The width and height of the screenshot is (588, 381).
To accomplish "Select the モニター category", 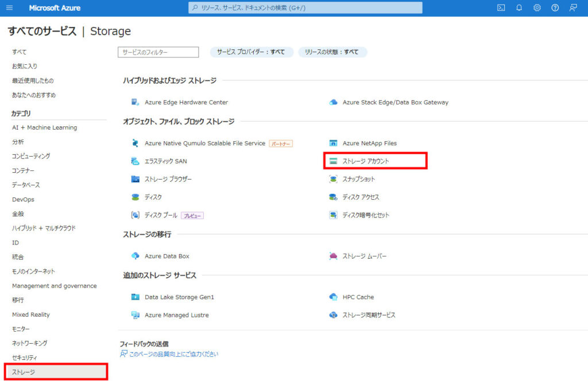I will click(x=21, y=329).
